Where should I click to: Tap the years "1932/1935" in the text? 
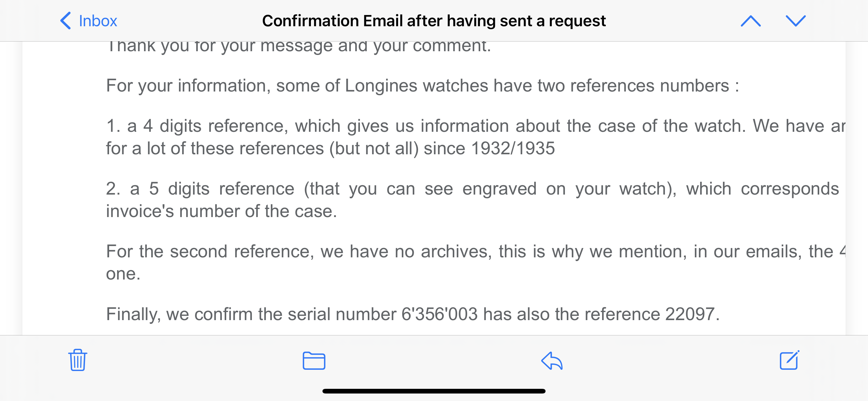513,148
